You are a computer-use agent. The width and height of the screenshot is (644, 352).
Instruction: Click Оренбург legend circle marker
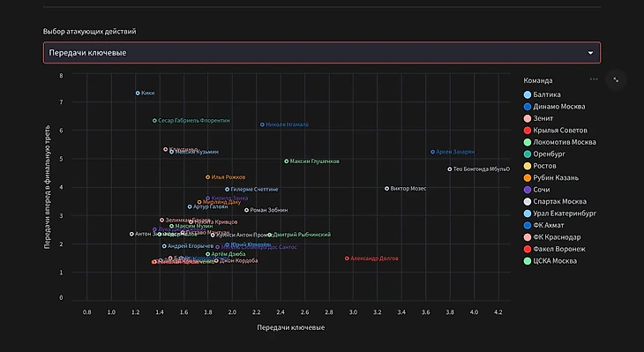pos(528,154)
